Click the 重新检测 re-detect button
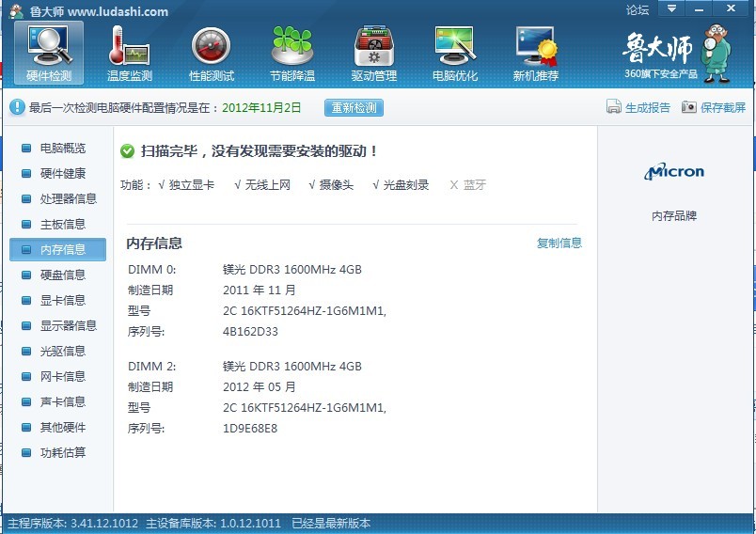756x534 pixels. coord(354,107)
